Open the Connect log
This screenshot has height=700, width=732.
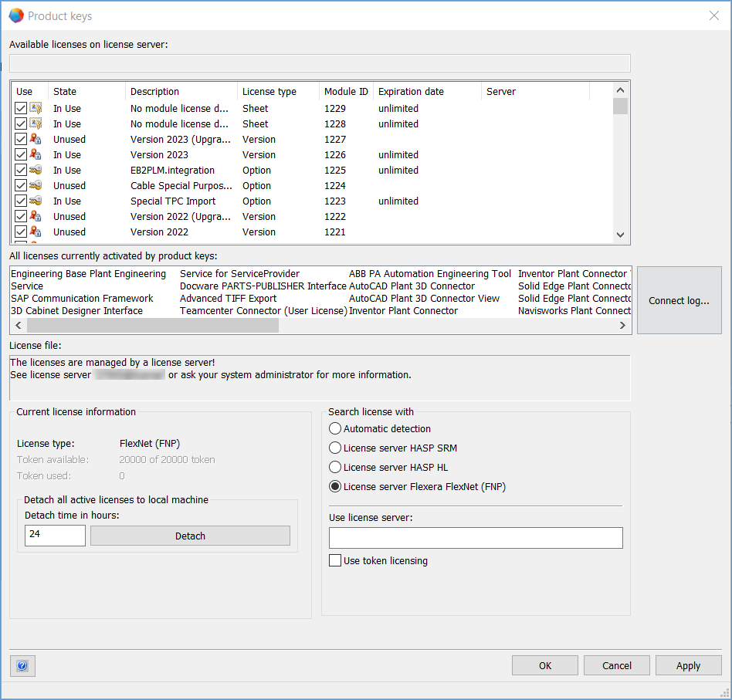tap(679, 300)
